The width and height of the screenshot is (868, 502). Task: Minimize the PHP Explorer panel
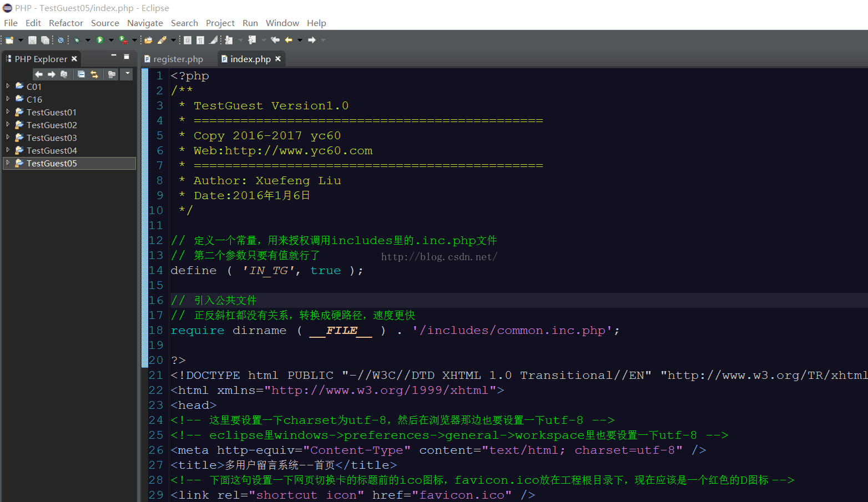coord(114,56)
